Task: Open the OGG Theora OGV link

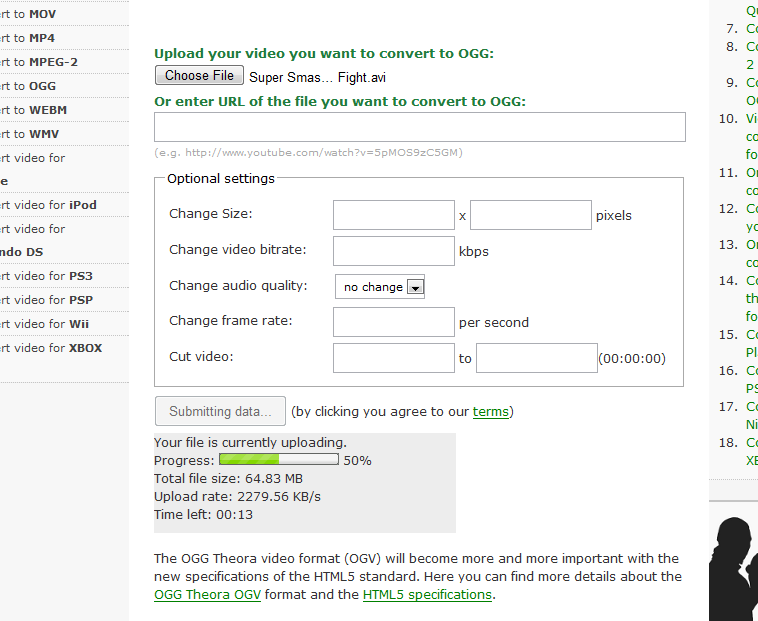Action: (x=207, y=594)
